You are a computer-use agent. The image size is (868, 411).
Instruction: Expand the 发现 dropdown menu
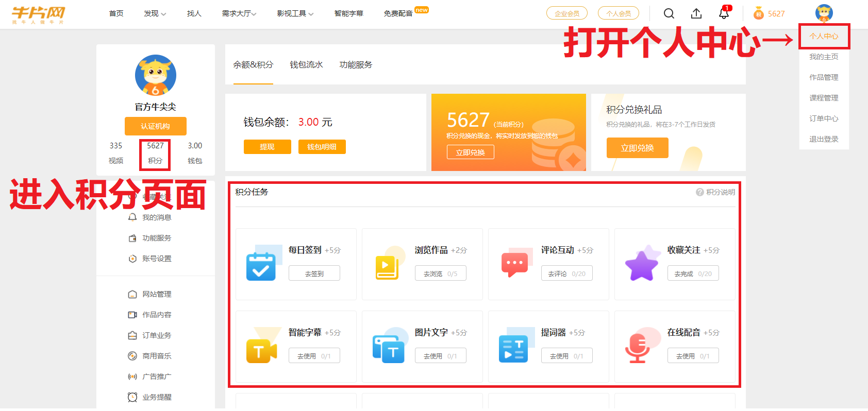pos(155,13)
